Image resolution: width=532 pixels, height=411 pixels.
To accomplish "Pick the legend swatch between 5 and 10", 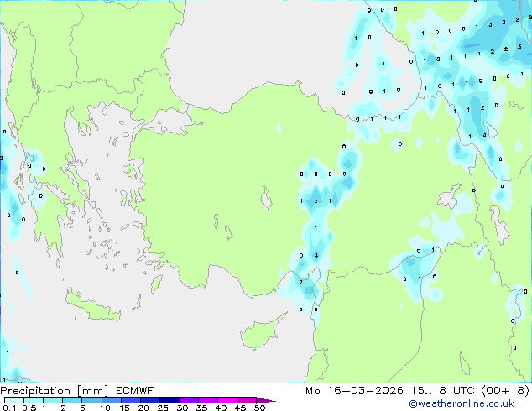I will tap(93, 400).
